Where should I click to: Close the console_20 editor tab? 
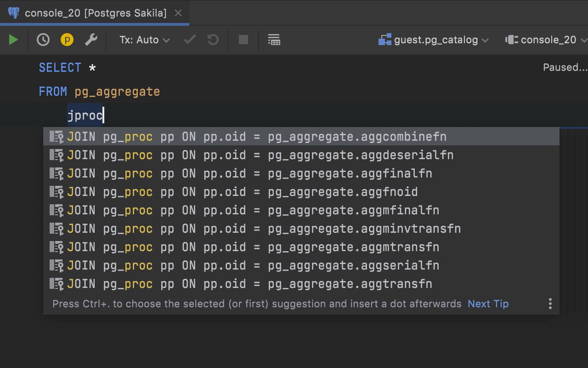(179, 13)
